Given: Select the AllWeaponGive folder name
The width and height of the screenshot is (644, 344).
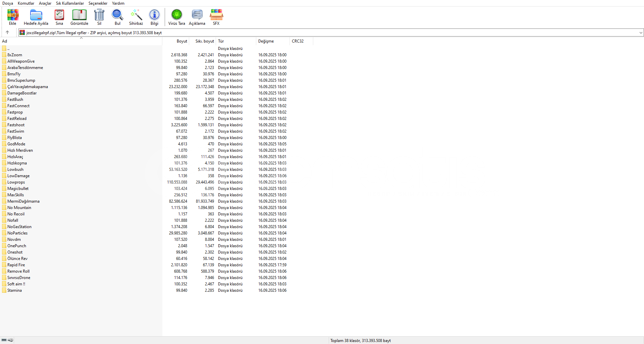Looking at the screenshot, I should click(21, 61).
